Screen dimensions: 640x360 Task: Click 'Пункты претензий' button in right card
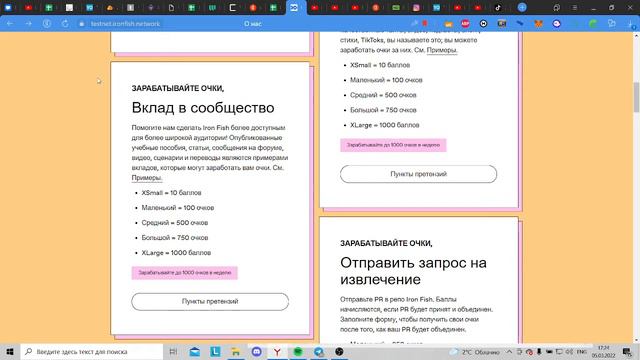[418, 174]
